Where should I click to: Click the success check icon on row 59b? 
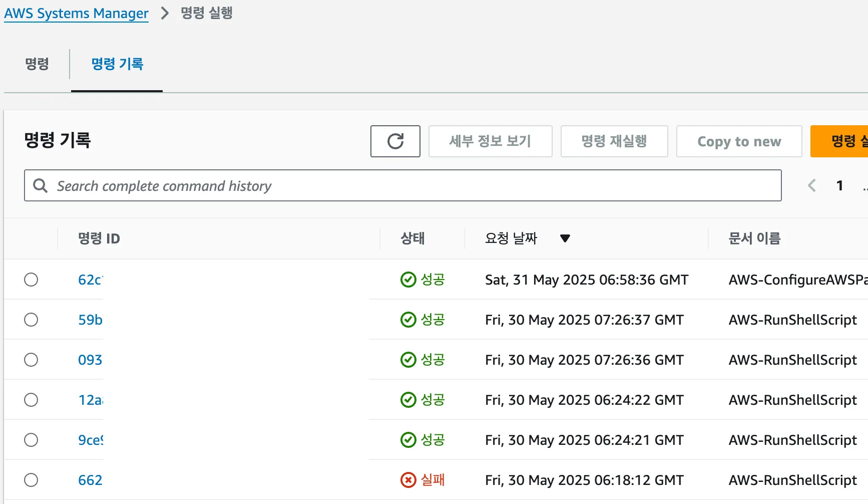(408, 320)
